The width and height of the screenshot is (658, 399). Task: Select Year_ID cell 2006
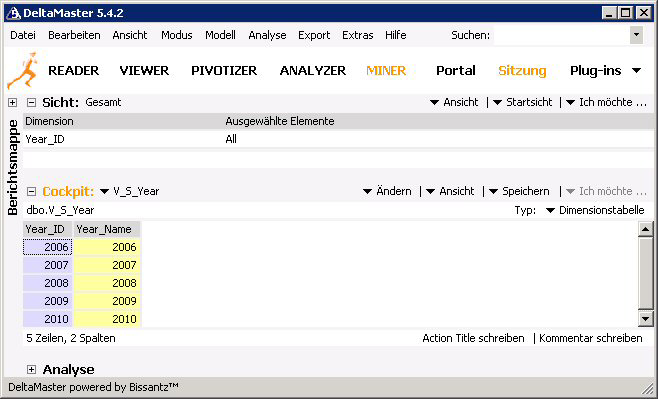pyautogui.click(x=48, y=247)
